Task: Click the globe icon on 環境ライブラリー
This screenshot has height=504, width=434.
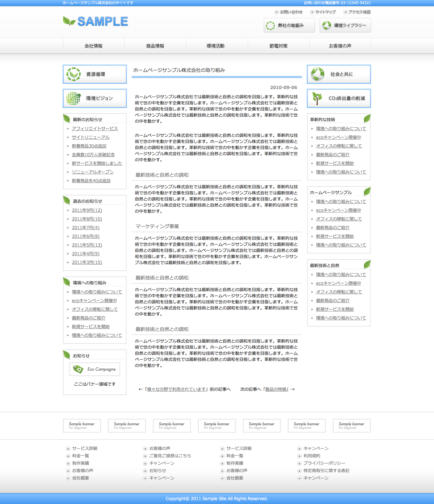Action: coord(327,25)
